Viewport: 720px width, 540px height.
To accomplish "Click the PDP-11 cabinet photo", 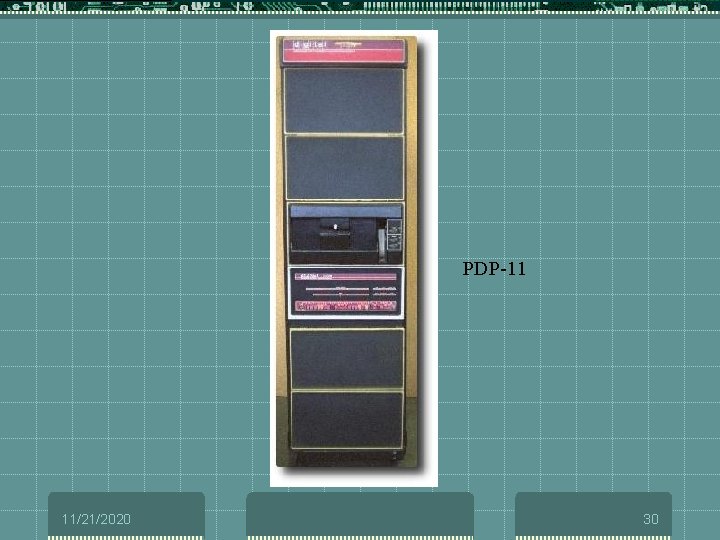I will pyautogui.click(x=354, y=258).
